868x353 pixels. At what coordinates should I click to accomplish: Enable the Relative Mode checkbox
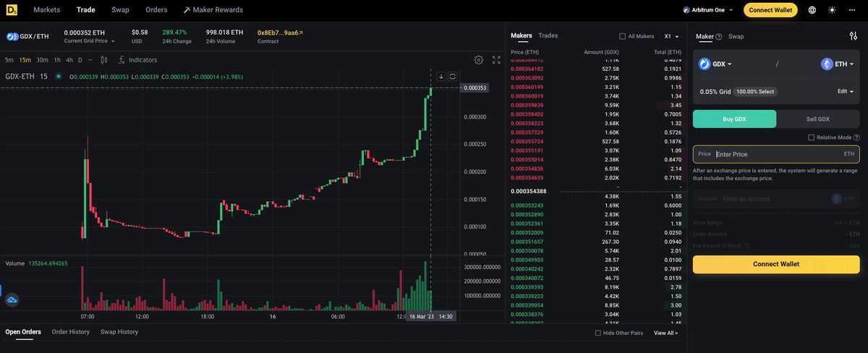(811, 137)
